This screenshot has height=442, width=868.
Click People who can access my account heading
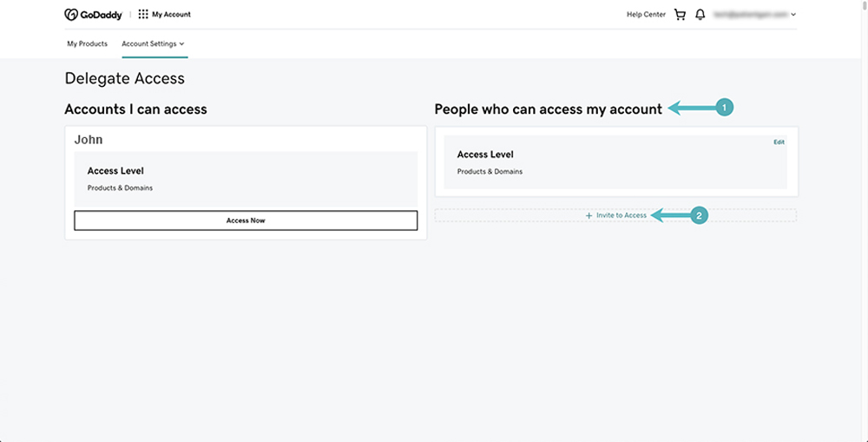pyautogui.click(x=548, y=109)
